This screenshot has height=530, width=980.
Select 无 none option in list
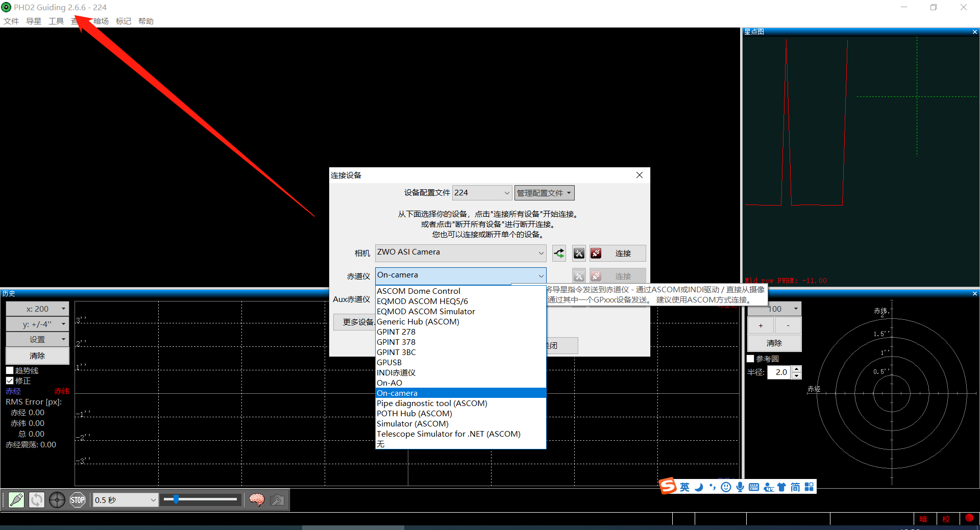[460, 444]
